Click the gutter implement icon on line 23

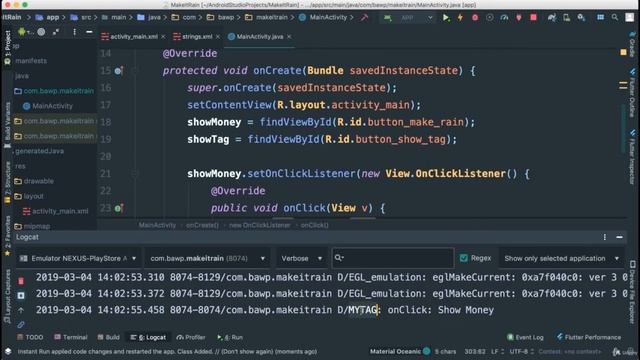[x=118, y=208]
